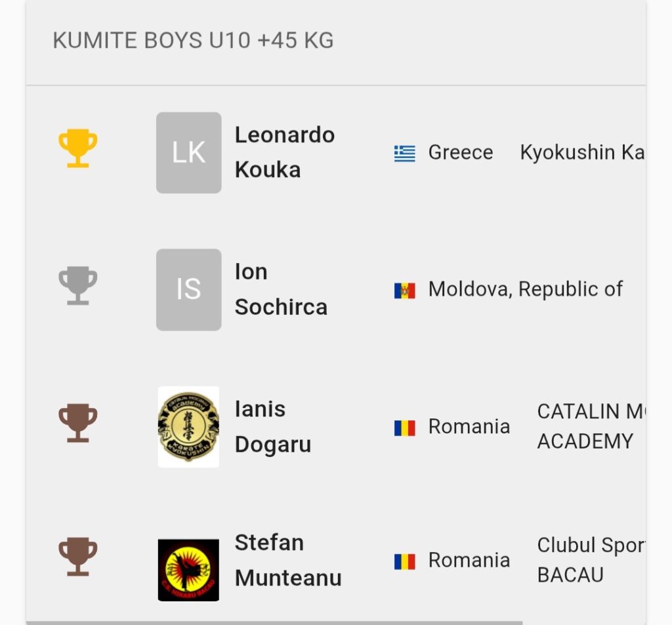
Task: Click the gold trophy icon for Leonardo Kouka
Action: click(x=78, y=148)
